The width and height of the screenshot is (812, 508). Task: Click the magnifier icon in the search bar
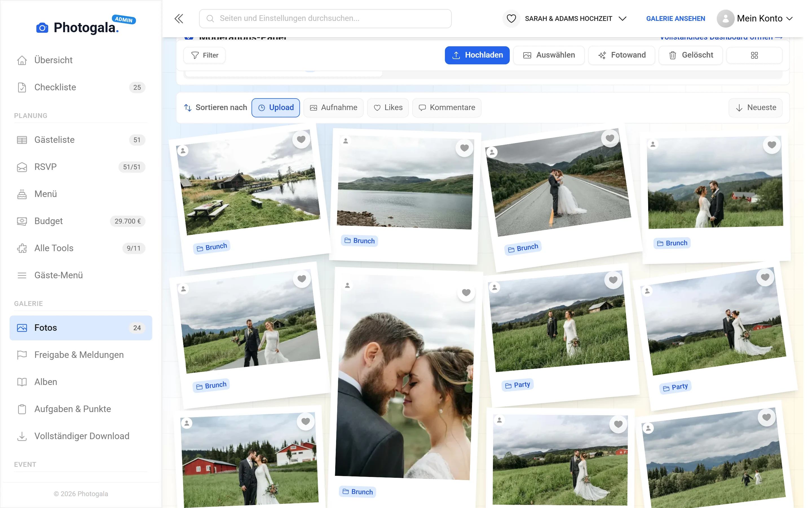point(210,18)
